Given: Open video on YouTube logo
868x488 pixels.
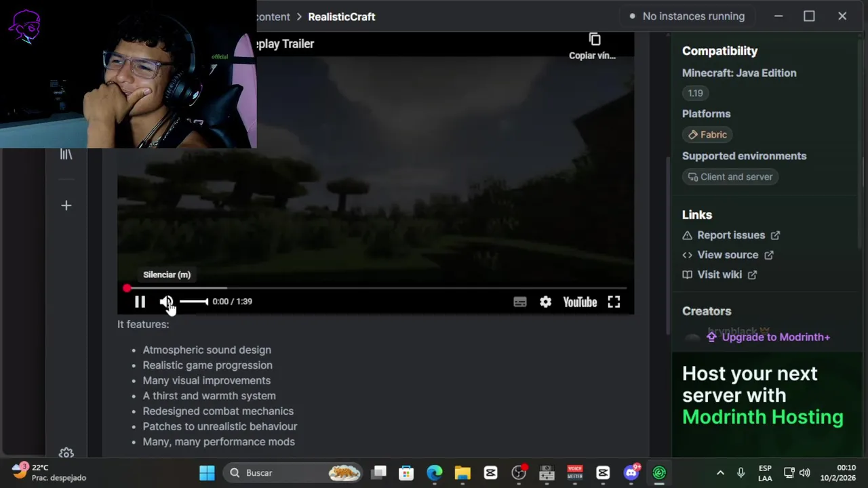Looking at the screenshot, I should tap(580, 302).
